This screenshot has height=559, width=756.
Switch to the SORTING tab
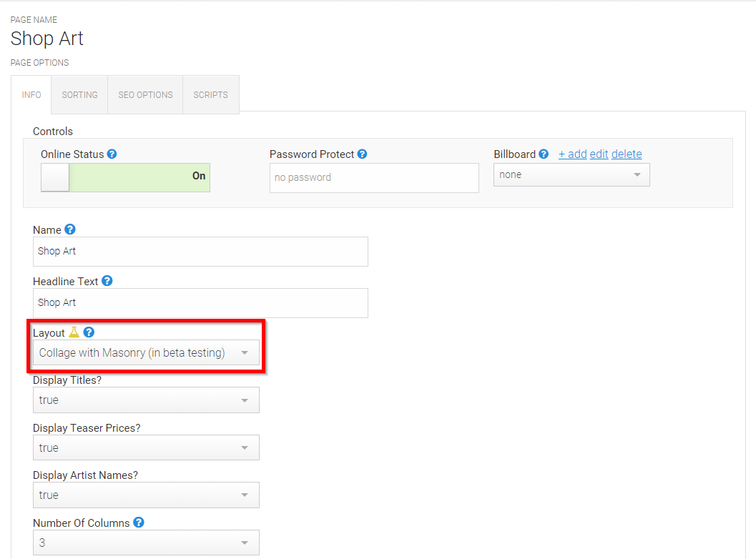click(x=79, y=95)
